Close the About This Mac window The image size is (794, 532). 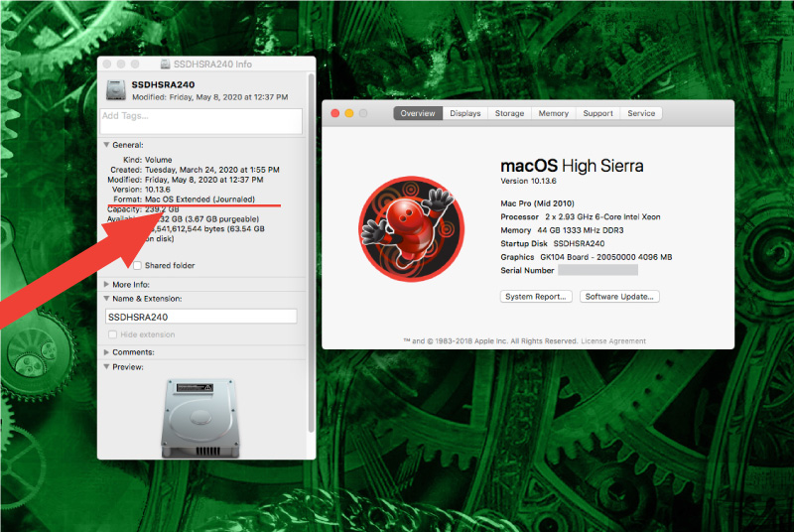point(335,113)
